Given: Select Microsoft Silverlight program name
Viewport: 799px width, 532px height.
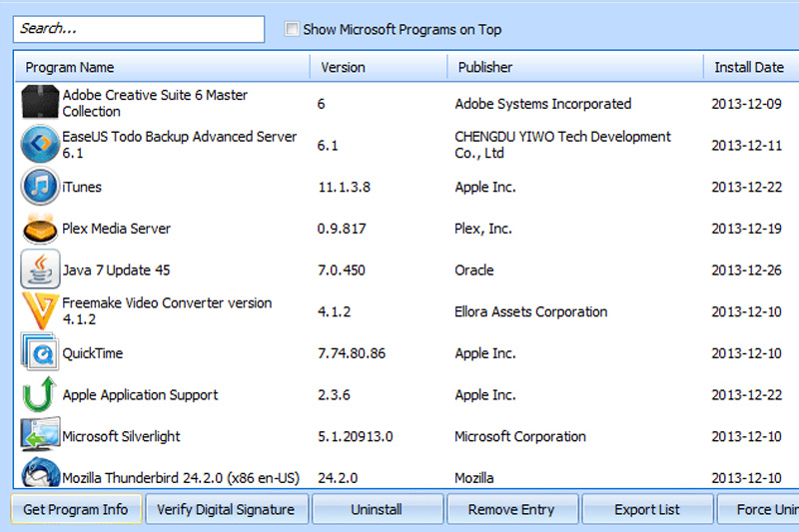Looking at the screenshot, I should 121,436.
